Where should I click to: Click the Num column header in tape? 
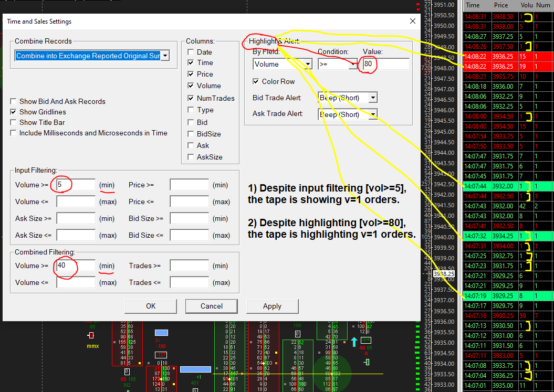[x=543, y=5]
